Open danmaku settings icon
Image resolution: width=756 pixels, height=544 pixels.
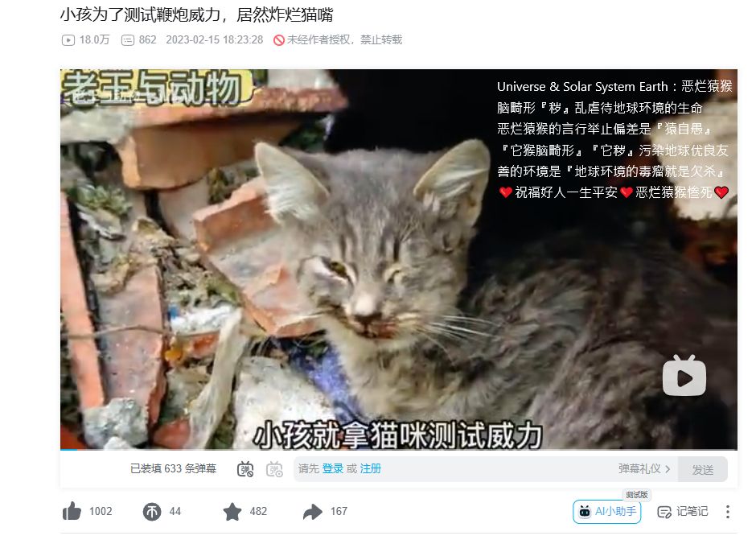coord(275,469)
